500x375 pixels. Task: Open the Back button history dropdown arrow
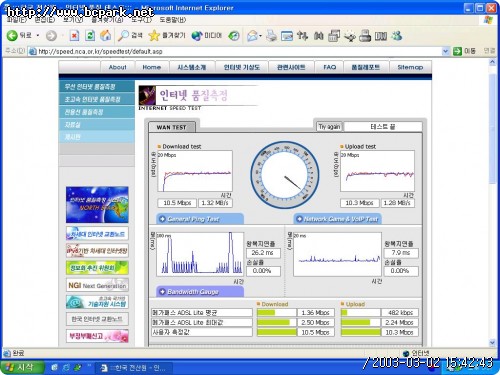click(38, 36)
